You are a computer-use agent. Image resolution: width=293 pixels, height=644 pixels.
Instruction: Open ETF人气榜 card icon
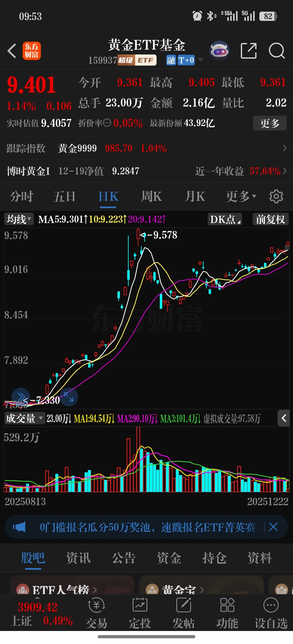tap(23, 590)
